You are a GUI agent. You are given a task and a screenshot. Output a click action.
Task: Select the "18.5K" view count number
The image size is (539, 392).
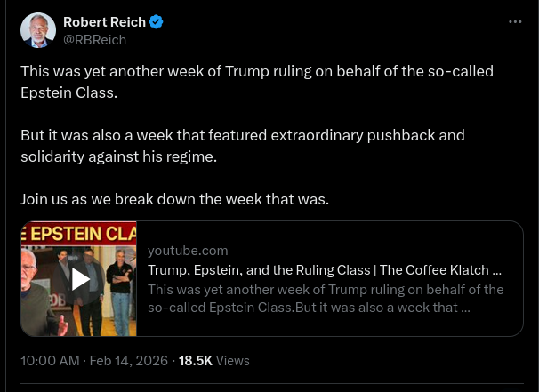pyautogui.click(x=195, y=361)
